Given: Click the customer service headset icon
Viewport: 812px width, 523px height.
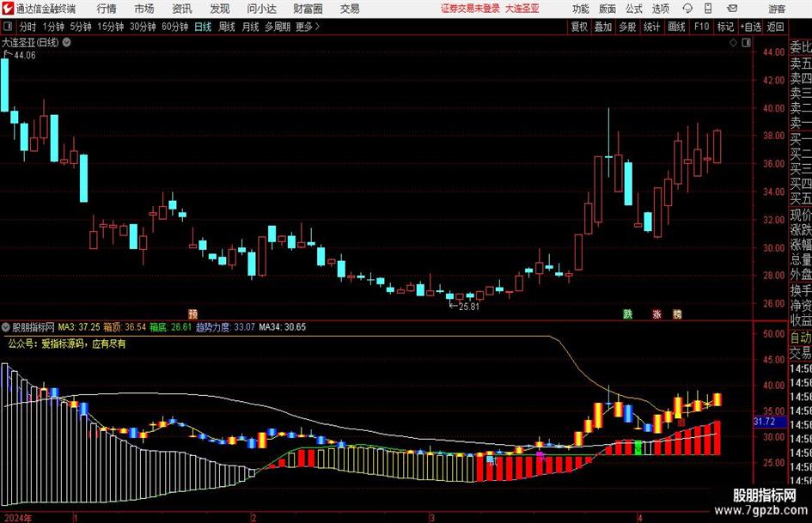Looking at the screenshot, I should (687, 9).
